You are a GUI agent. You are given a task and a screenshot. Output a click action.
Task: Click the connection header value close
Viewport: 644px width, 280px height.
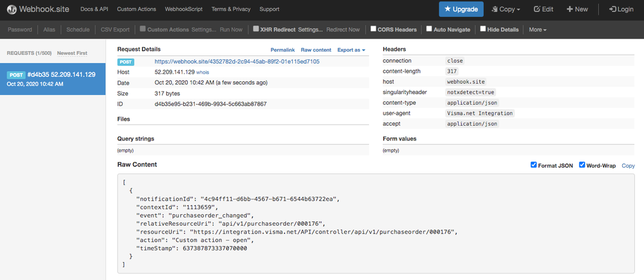click(455, 61)
